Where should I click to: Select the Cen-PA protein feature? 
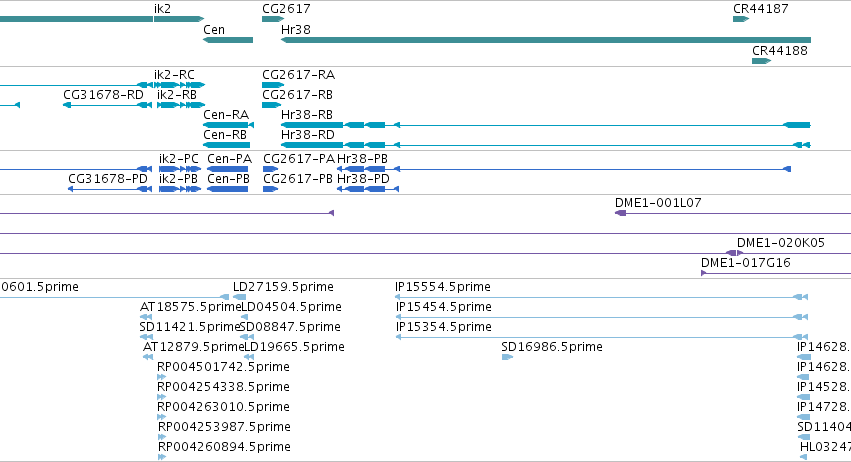227,169
